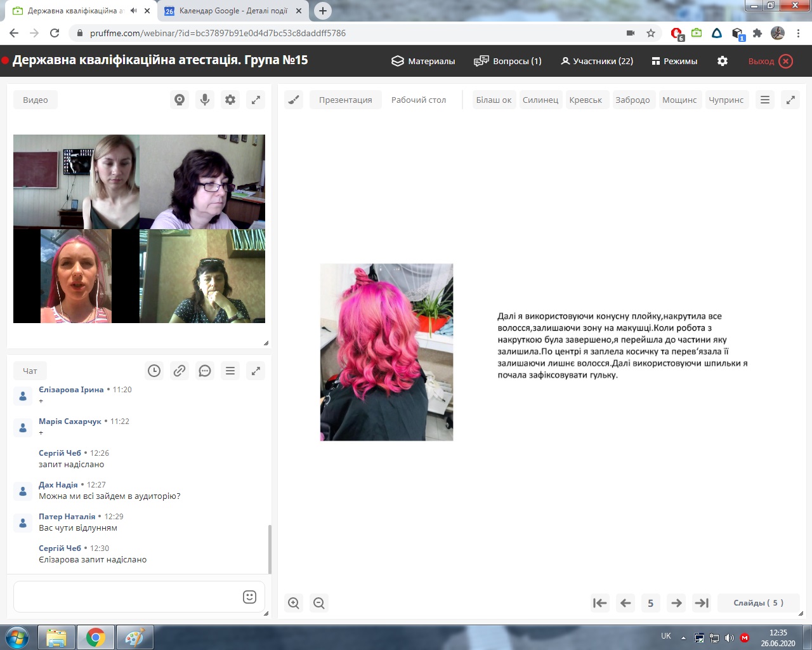Open Участники (22) participants list

click(596, 61)
